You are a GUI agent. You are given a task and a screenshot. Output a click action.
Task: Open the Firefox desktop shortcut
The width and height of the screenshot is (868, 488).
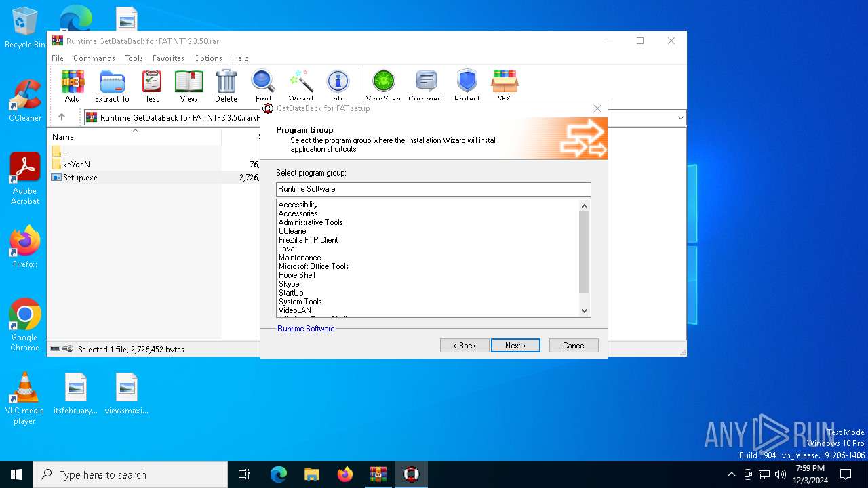tap(25, 247)
